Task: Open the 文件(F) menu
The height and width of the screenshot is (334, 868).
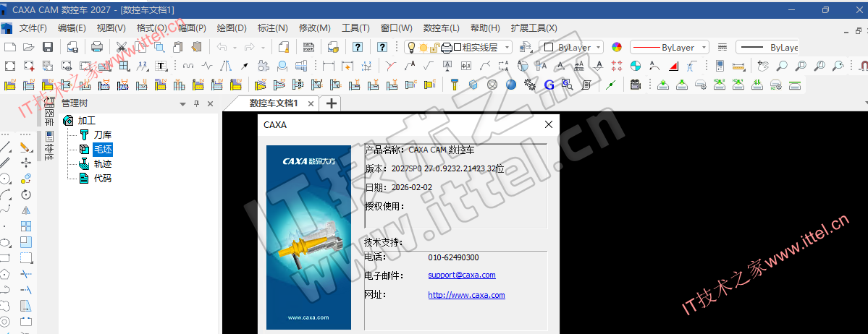Action: tap(33, 28)
